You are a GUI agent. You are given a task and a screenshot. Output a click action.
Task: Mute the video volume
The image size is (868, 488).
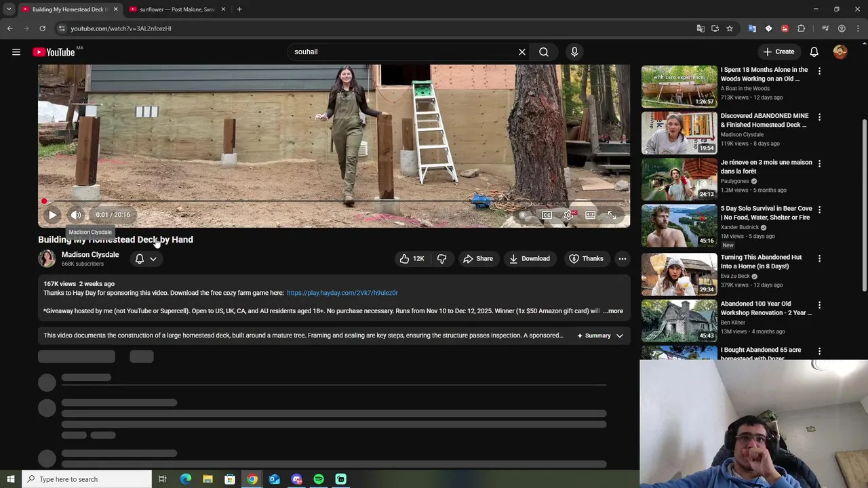coord(76,215)
